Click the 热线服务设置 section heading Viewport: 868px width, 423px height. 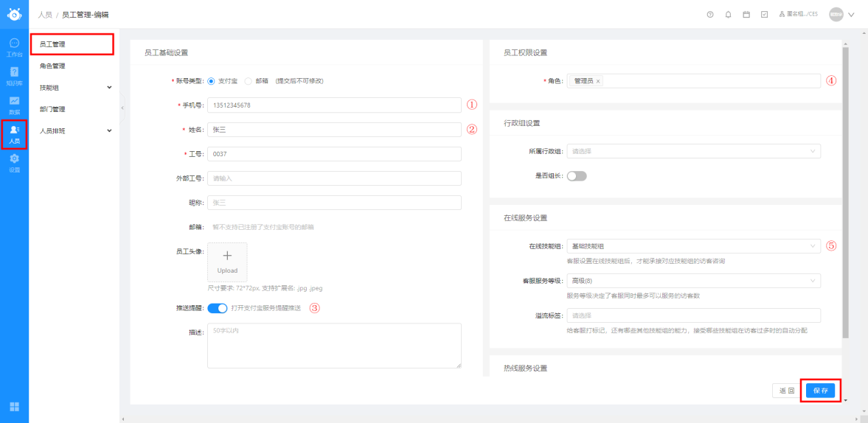click(525, 368)
